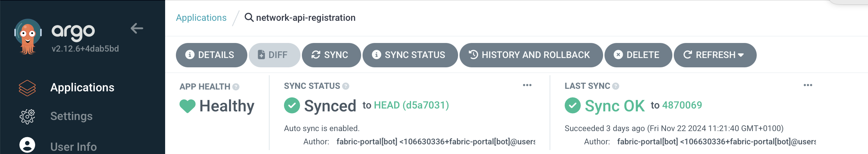Collapse sidebar with the back arrow
Viewport: 868px width, 154px height.
(x=137, y=28)
